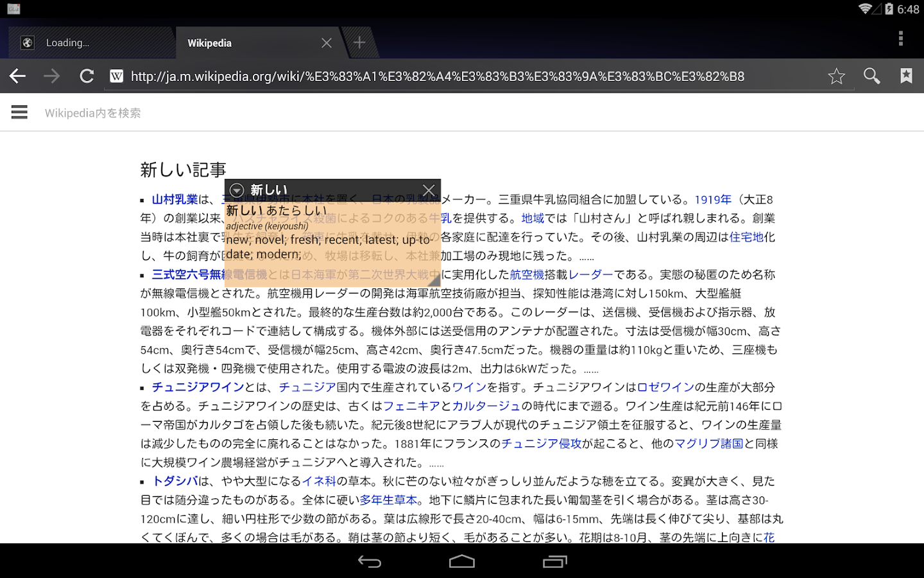Open the 山村乳業 article
This screenshot has height=578, width=924.
click(x=175, y=199)
